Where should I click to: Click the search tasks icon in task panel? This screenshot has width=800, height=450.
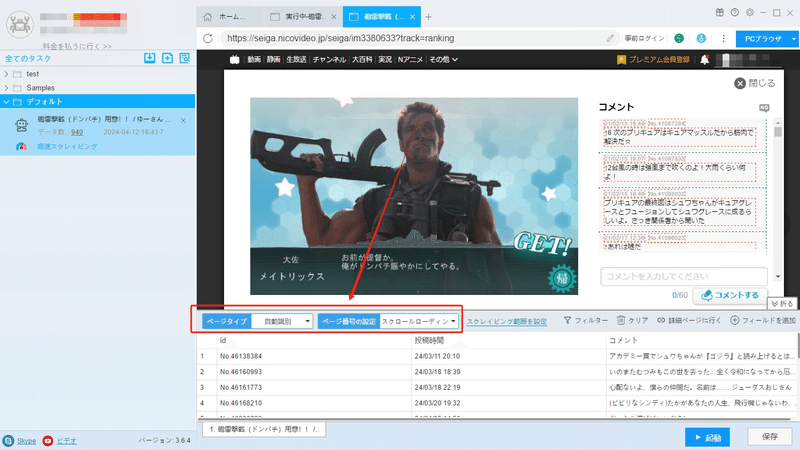point(185,58)
